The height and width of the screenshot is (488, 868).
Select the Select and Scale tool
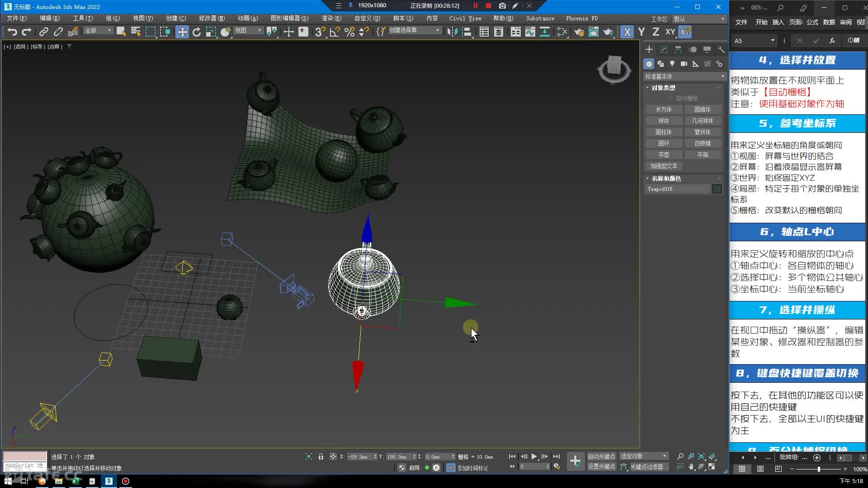point(211,32)
